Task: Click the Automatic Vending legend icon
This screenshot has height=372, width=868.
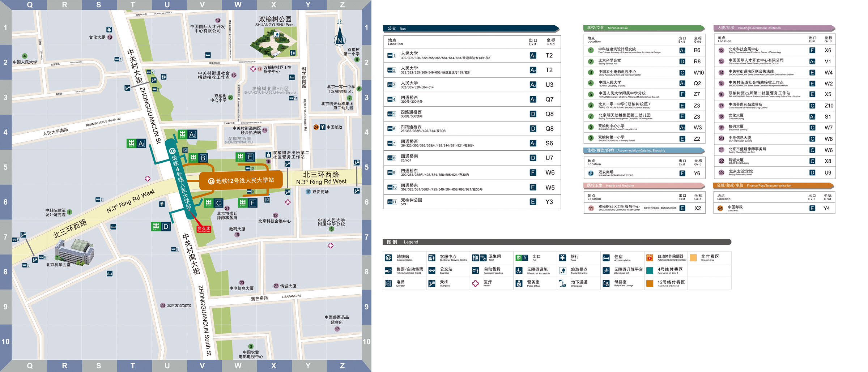Action: pos(476,270)
